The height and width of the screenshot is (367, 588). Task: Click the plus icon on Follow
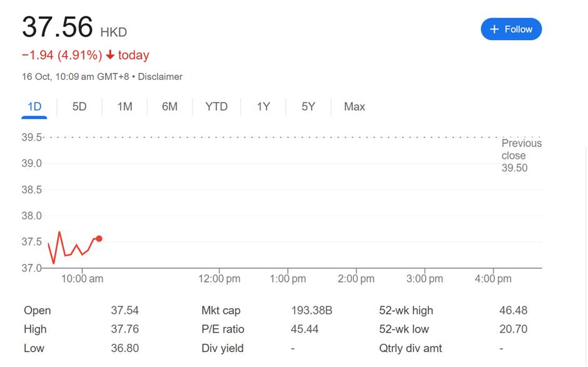point(494,29)
